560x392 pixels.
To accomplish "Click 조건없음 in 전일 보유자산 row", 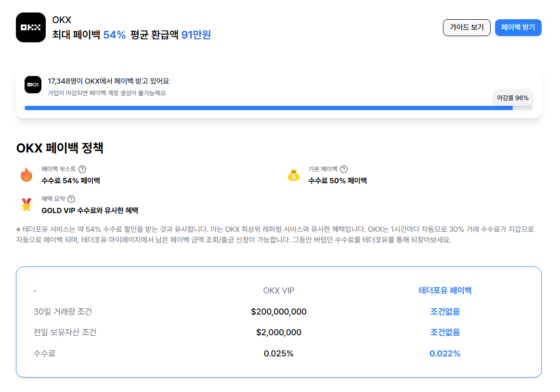I will point(445,332).
